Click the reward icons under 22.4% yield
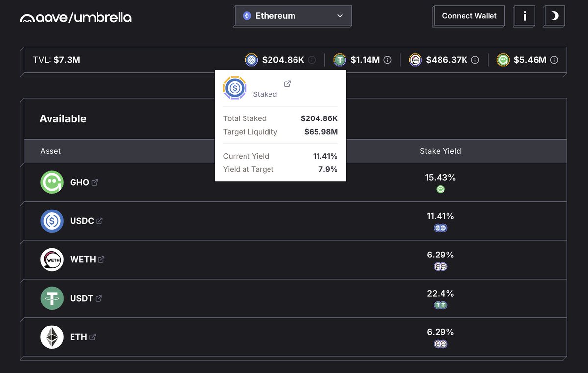 [x=441, y=305]
